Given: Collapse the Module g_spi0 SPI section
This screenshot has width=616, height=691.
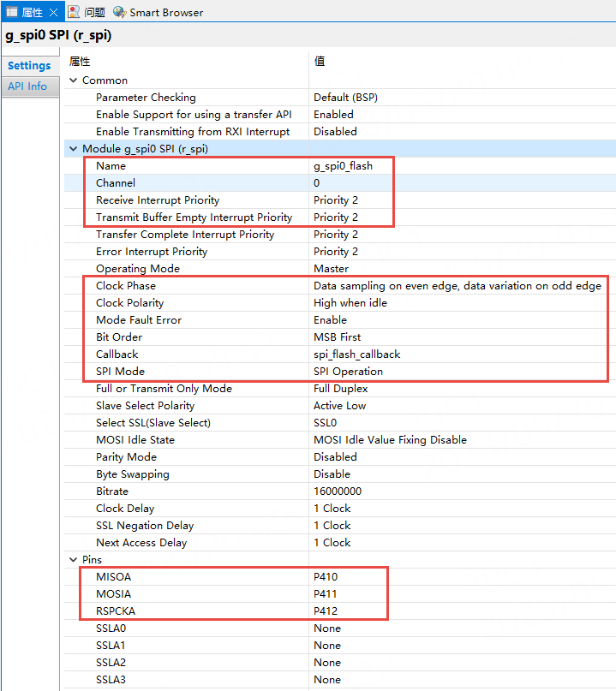Looking at the screenshot, I should 73,149.
